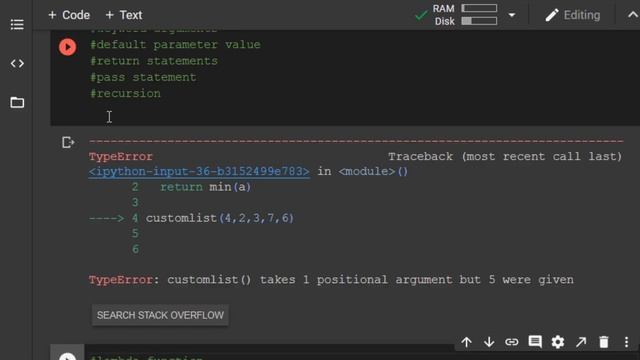Click the Traceback (most recent call last) text

[x=505, y=157]
